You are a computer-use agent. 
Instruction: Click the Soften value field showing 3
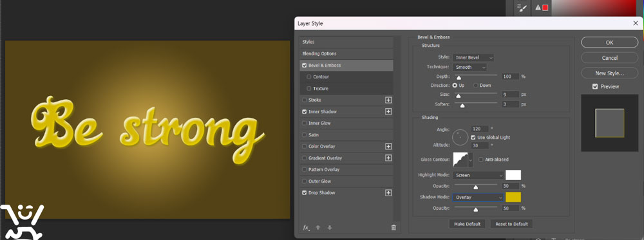[510, 104]
